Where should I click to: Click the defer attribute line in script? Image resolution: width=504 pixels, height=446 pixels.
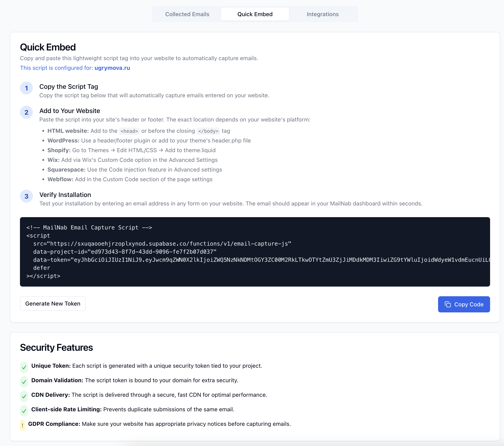point(42,268)
